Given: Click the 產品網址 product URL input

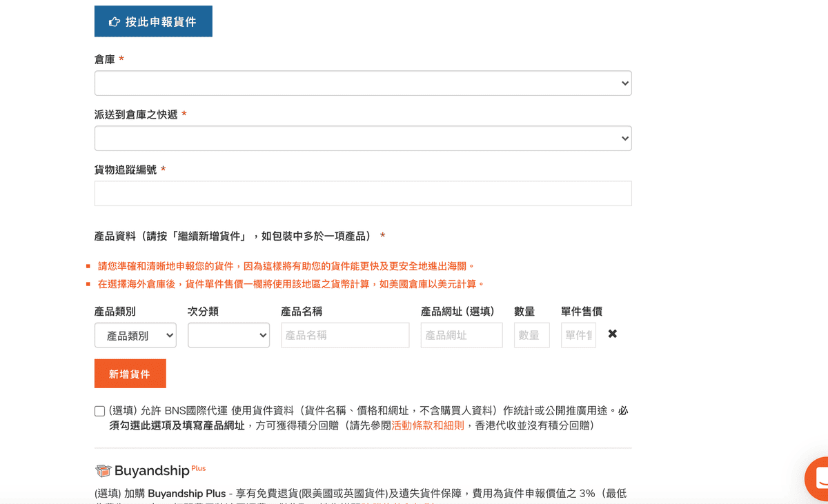Looking at the screenshot, I should click(x=462, y=335).
